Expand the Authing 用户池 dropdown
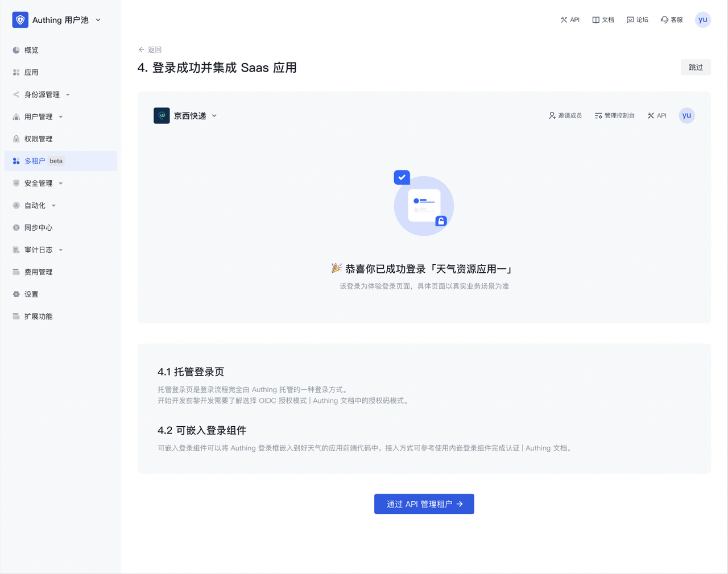The height and width of the screenshot is (574, 728). pos(98,20)
